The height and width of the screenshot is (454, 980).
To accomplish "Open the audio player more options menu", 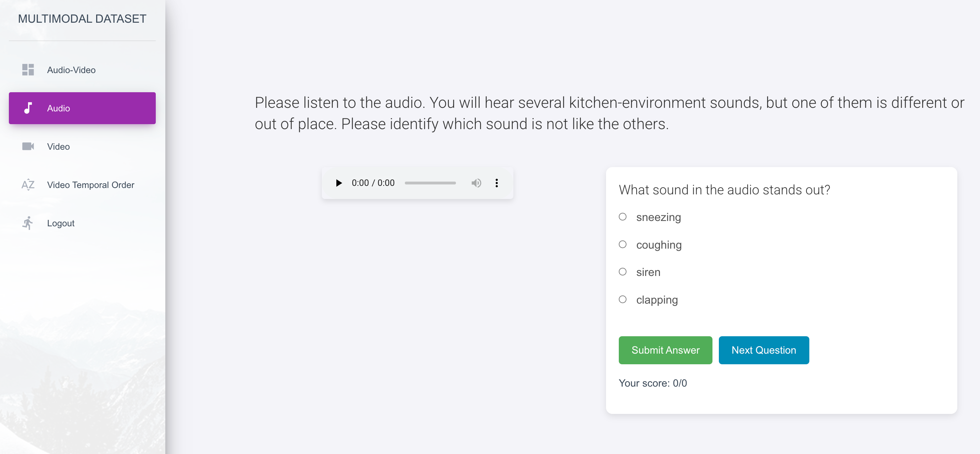I will [496, 183].
